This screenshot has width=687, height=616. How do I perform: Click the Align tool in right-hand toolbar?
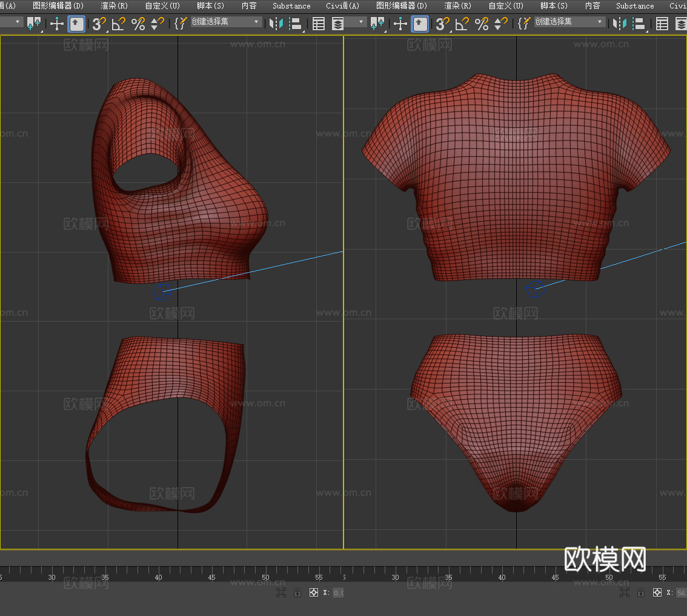tap(639, 24)
